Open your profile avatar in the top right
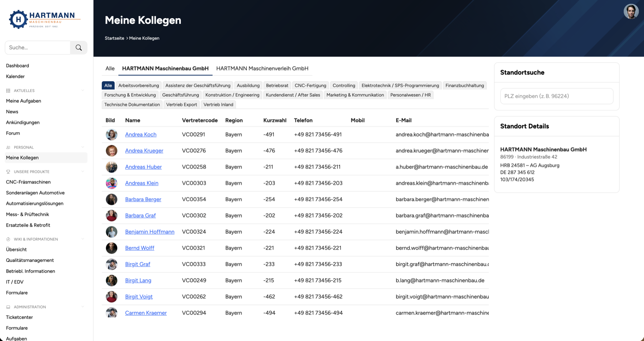Viewport: 644px width, 341px height. click(x=631, y=11)
